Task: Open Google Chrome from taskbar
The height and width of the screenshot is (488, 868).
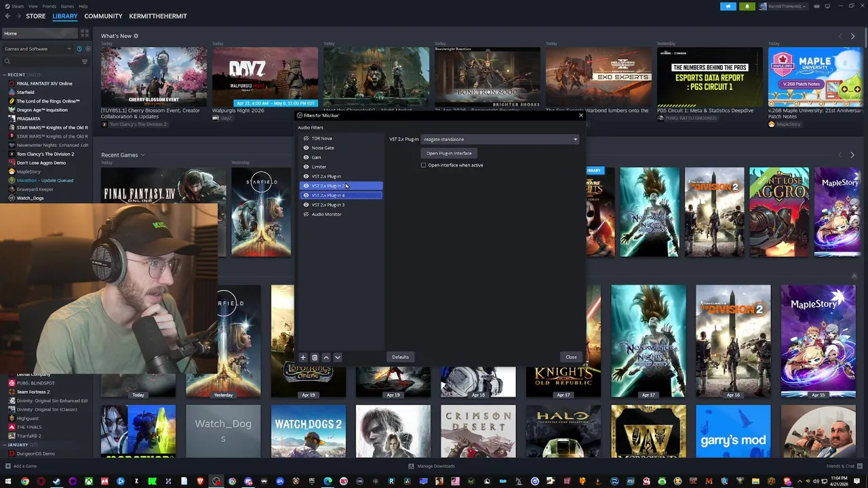Action: [x=25, y=481]
